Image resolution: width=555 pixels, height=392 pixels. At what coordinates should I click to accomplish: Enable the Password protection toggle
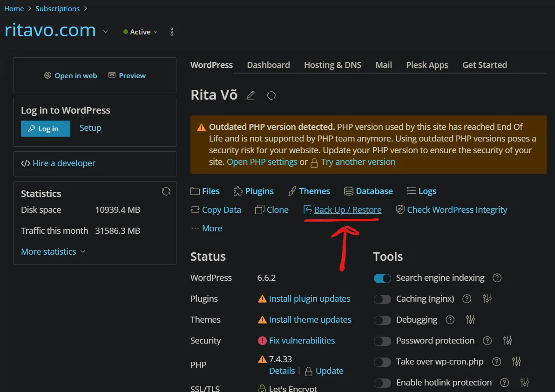point(382,341)
